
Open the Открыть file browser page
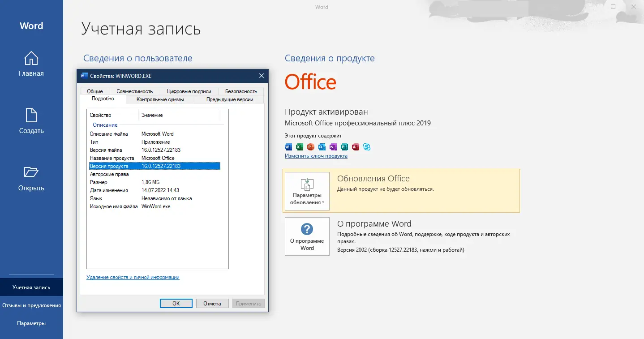click(31, 179)
